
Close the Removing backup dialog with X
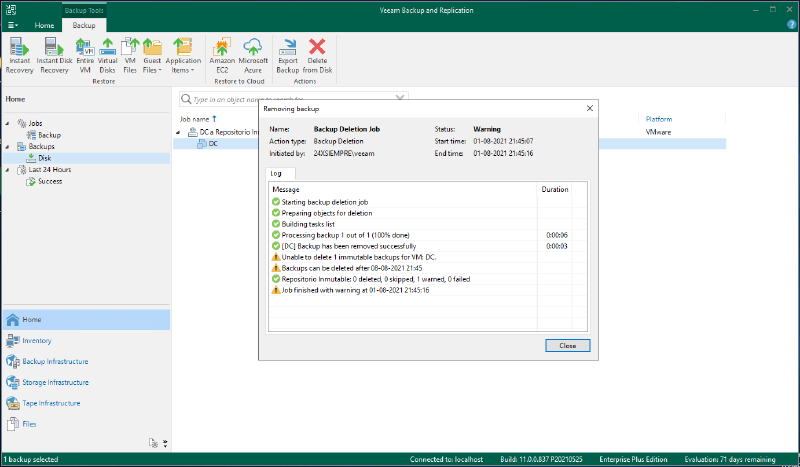coord(590,108)
